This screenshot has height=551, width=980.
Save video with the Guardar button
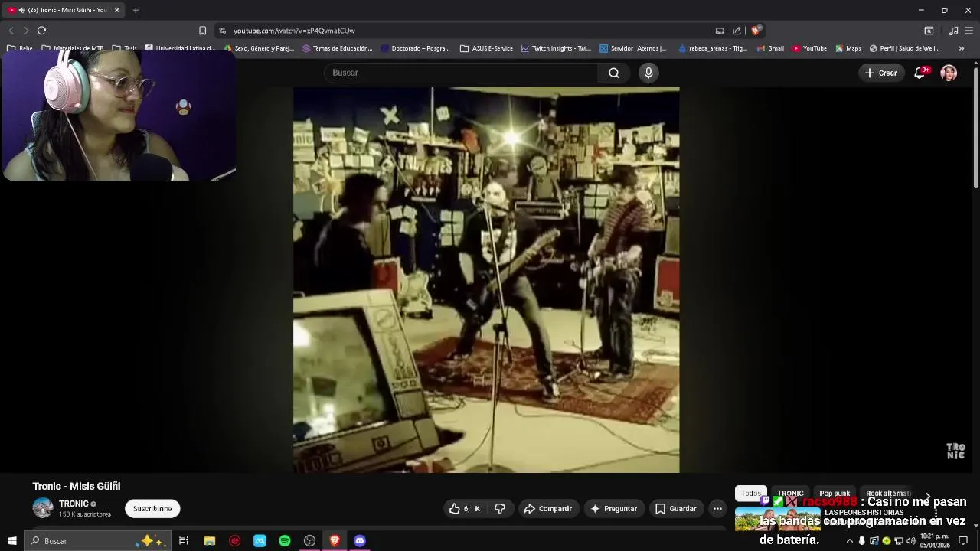tap(675, 509)
